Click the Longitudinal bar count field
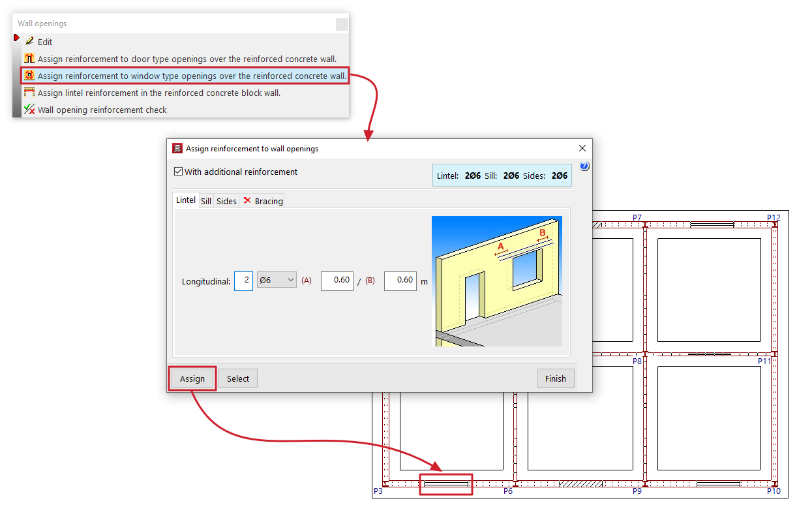This screenshot has height=520, width=812. [243, 281]
